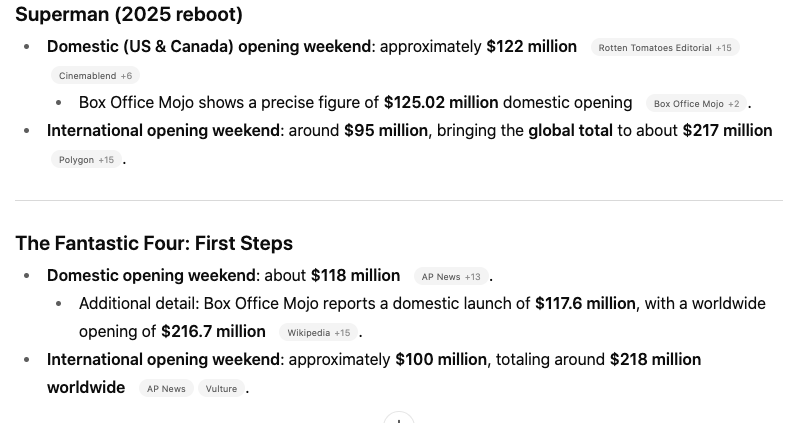Click the $122 million domestic figure

point(531,47)
